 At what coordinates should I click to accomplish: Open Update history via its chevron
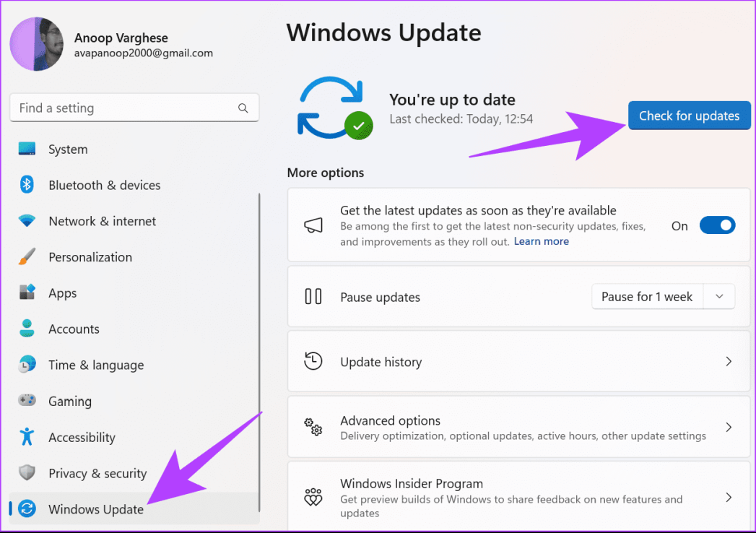click(x=729, y=361)
